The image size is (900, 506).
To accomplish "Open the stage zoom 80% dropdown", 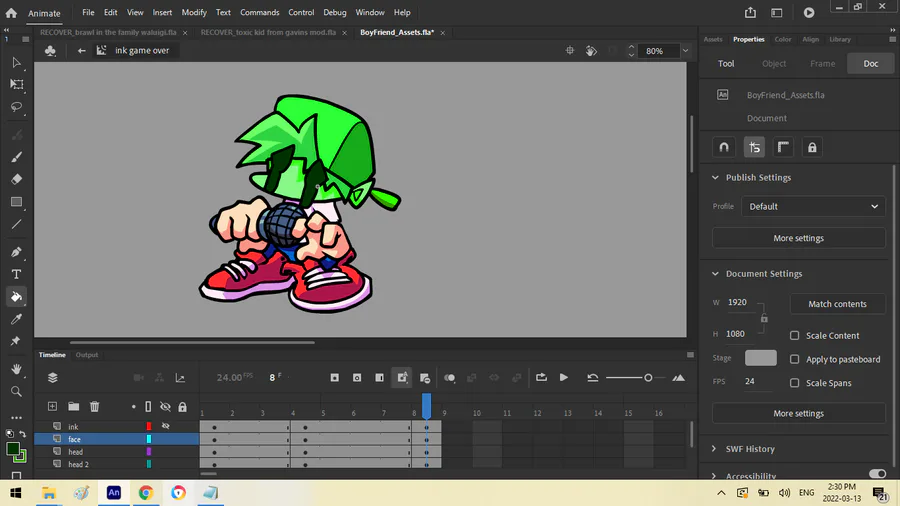I will [x=685, y=50].
